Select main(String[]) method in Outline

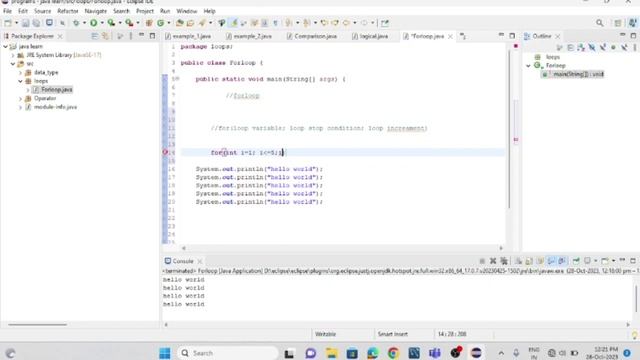point(573,74)
